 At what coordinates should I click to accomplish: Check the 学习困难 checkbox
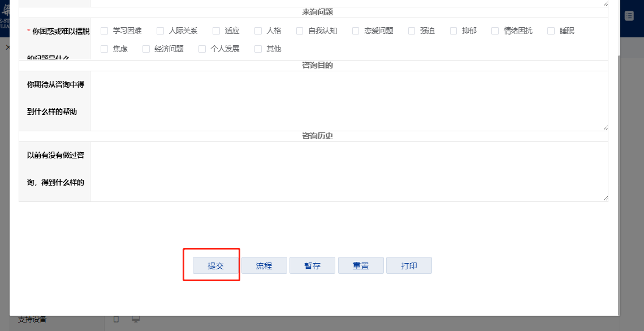click(104, 31)
